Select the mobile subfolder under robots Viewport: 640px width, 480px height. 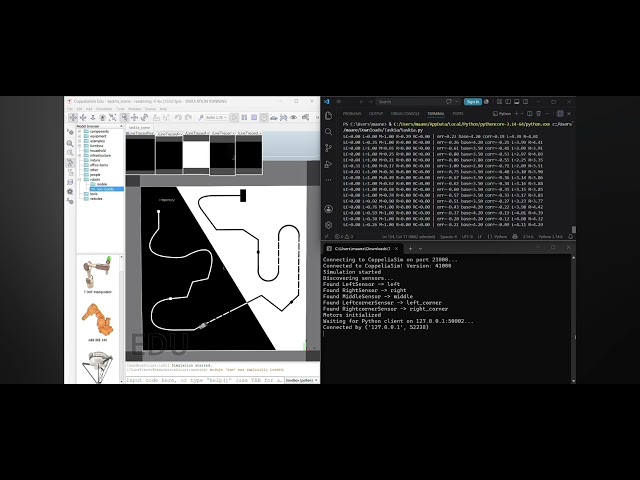[x=102, y=184]
